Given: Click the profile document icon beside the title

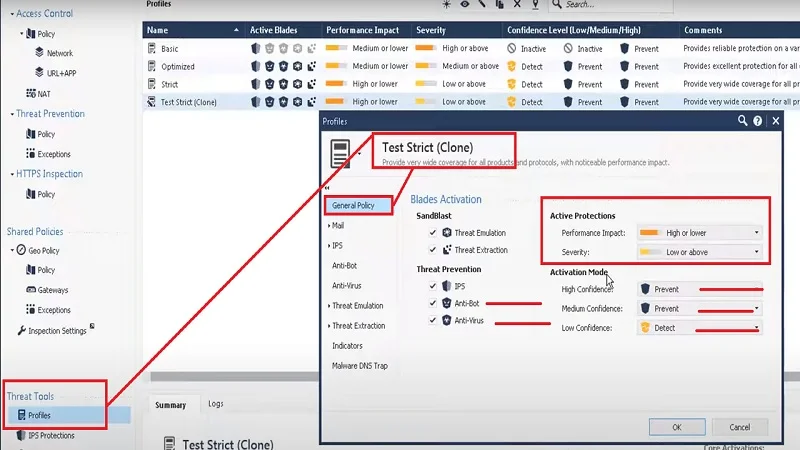Looking at the screenshot, I should 340,153.
